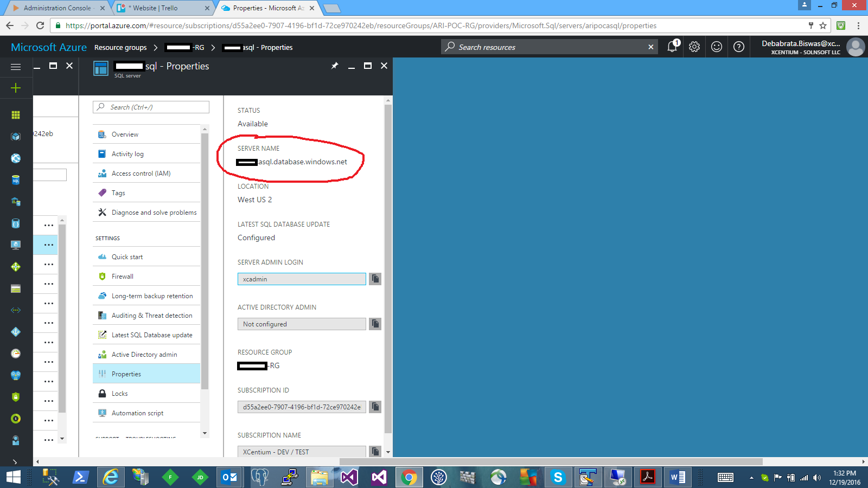This screenshot has width=868, height=488.
Task: Switch to the Administration Console tab
Action: tap(58, 8)
